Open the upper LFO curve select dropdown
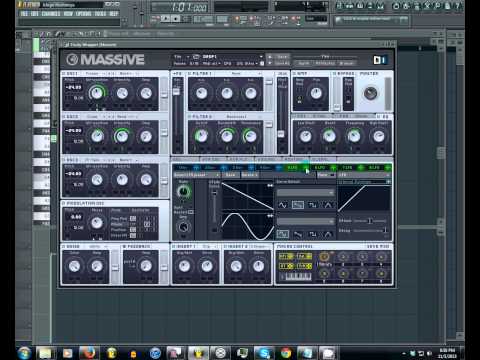This screenshot has width=480, height=360. tap(305, 193)
